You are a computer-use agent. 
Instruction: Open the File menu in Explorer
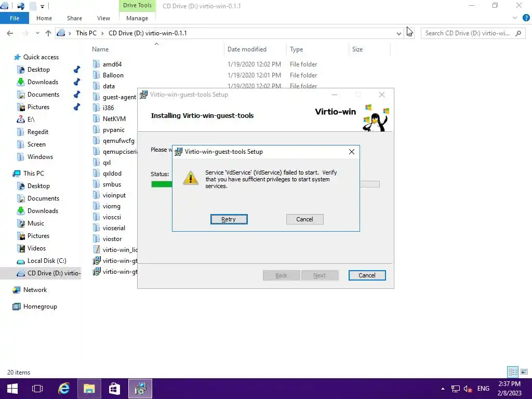pyautogui.click(x=14, y=18)
